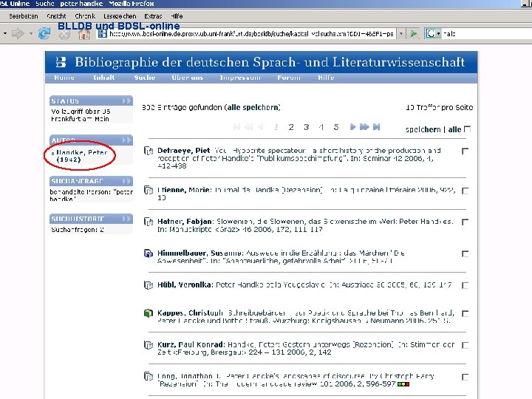Open the search engine selector icon

point(433,33)
